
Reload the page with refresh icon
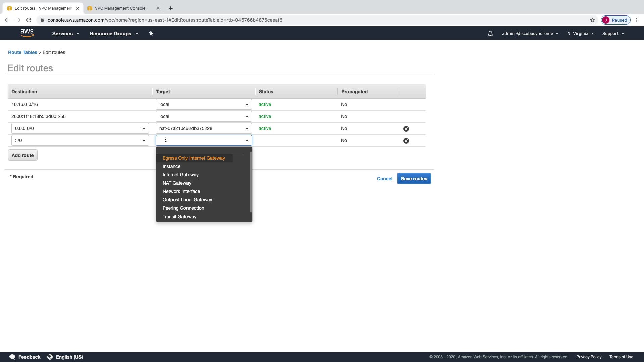coord(29,20)
